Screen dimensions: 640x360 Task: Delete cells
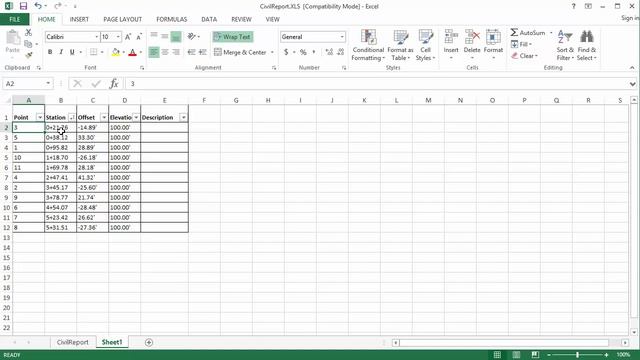tap(472, 45)
